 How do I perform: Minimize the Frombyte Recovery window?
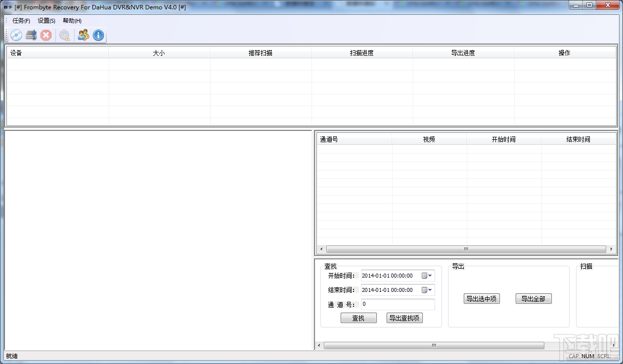point(576,5)
